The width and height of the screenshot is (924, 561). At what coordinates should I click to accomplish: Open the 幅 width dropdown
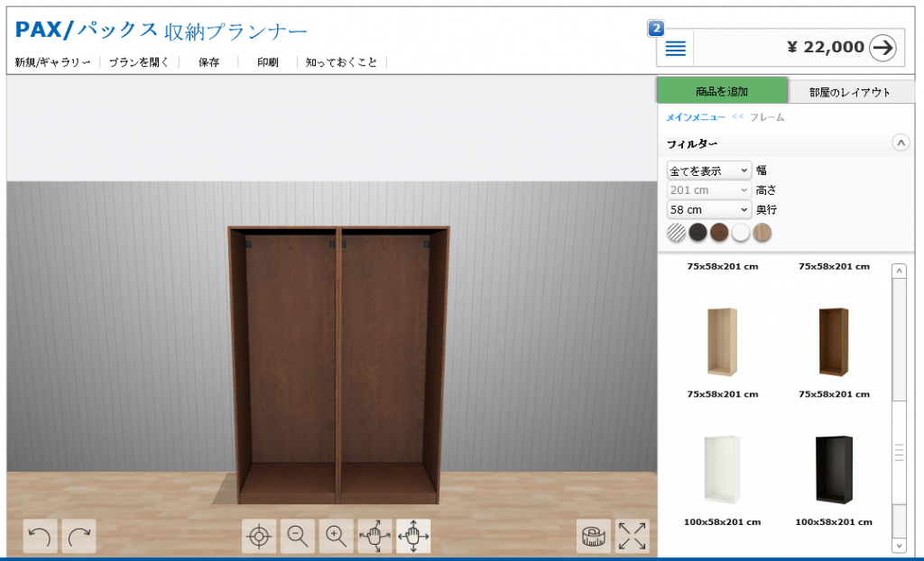(x=709, y=170)
